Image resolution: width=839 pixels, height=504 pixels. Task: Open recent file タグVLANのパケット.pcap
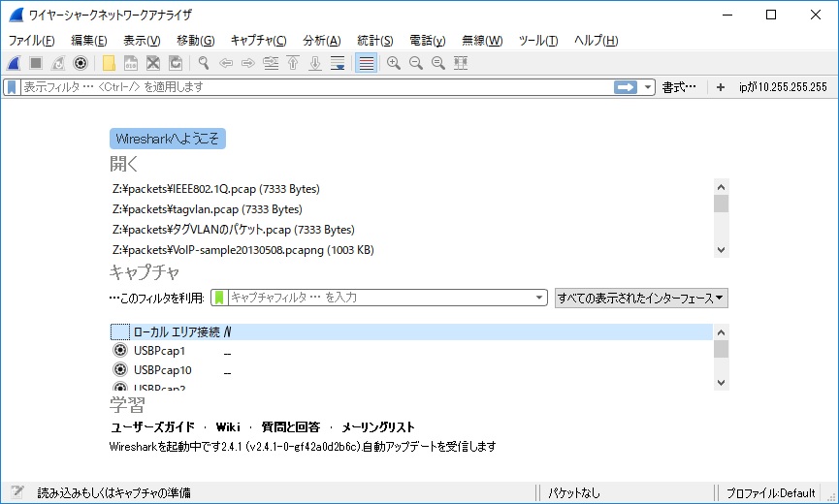point(234,230)
